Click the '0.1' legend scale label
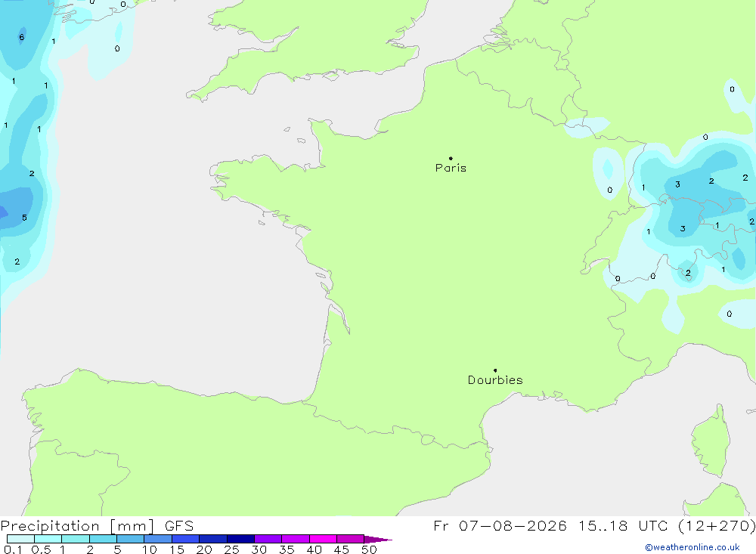756x554 pixels. click(13, 549)
